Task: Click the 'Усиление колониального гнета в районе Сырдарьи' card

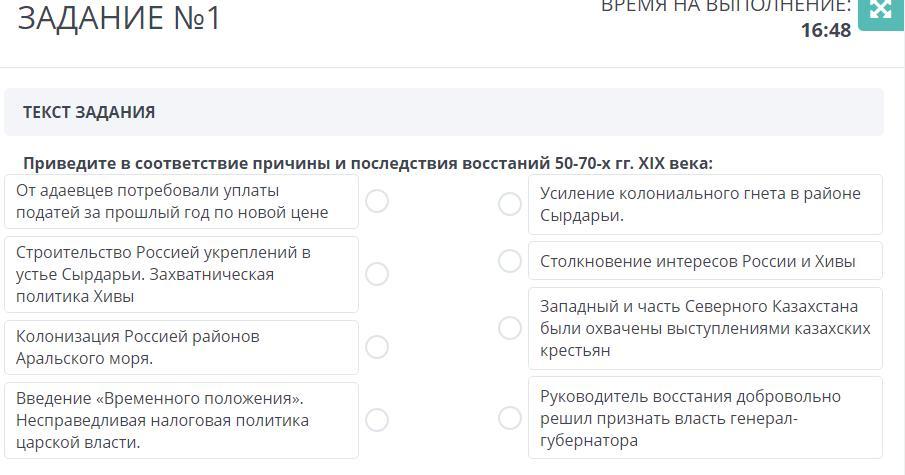Action: (x=705, y=204)
